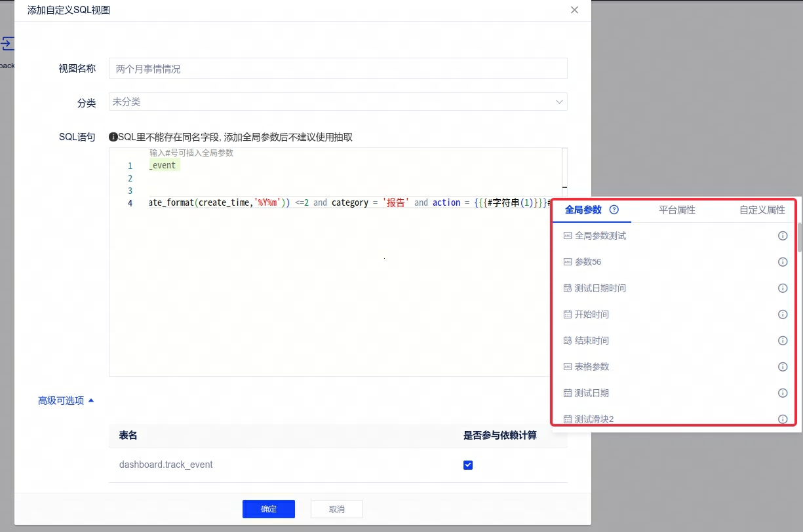Viewport: 803px width, 532px height.
Task: Uncheck dashboard.track_event dependency checkbox
Action: [468, 465]
